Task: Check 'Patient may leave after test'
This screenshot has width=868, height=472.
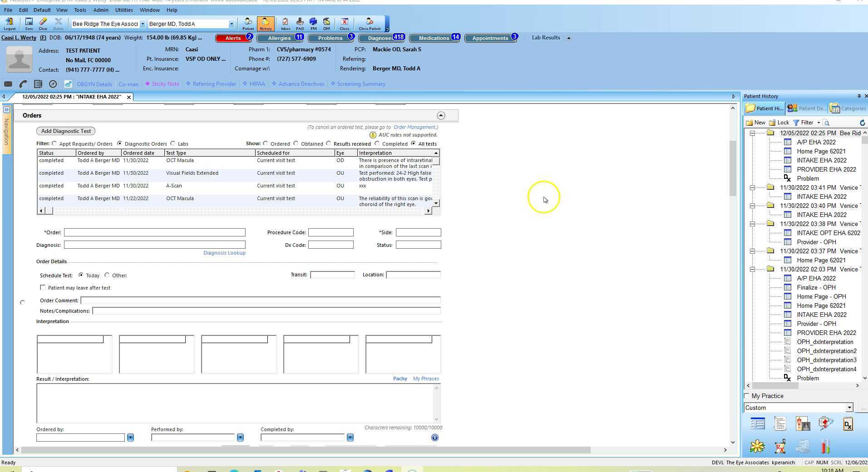Action: click(x=43, y=288)
